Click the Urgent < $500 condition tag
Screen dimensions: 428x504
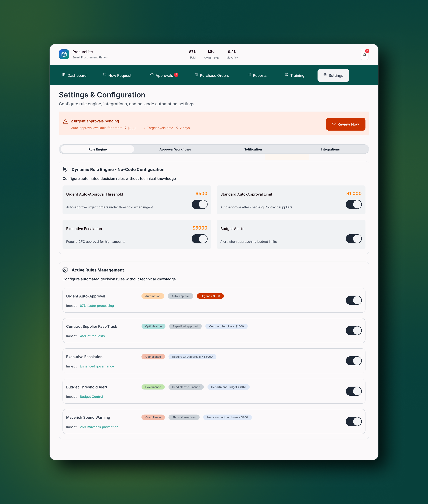coord(210,296)
